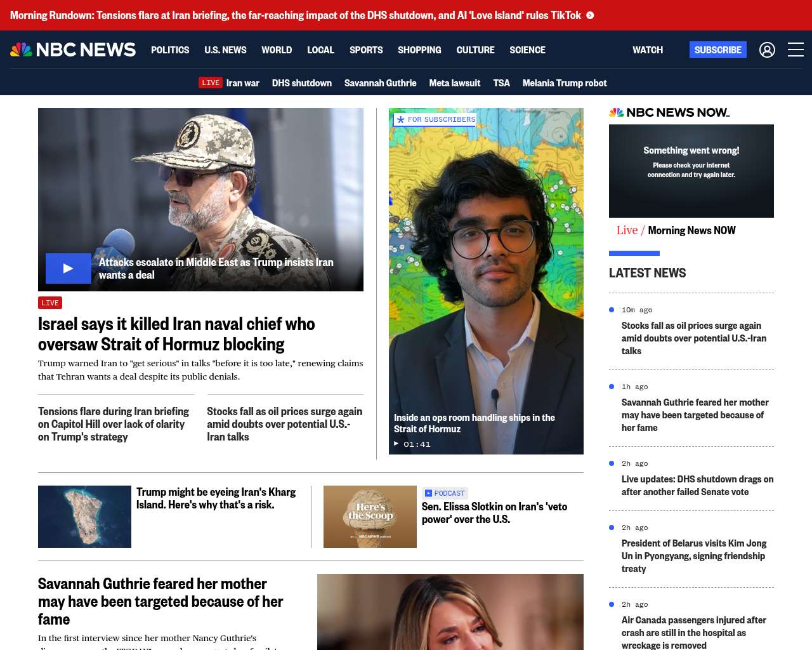Open the user account profile icon
This screenshot has width=812, height=650.
[767, 50]
